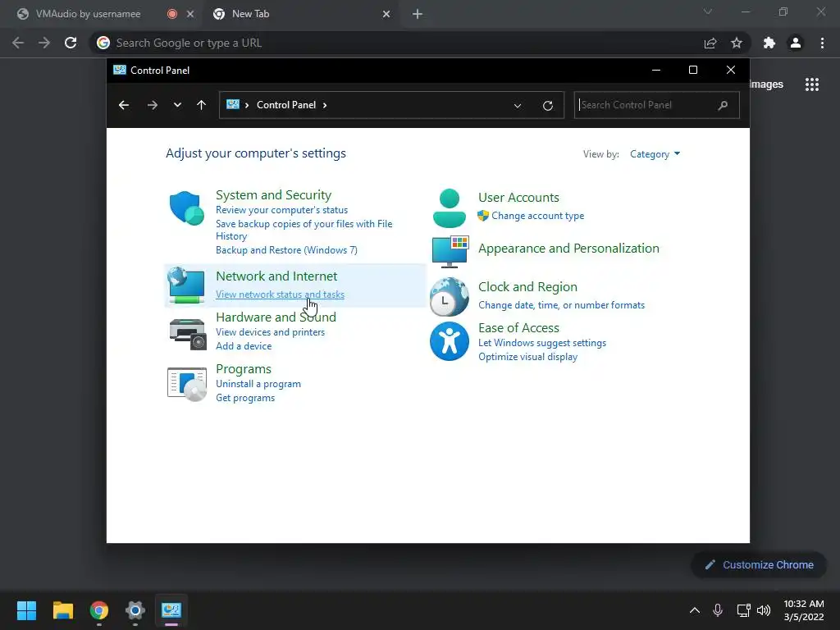The image size is (840, 630).
Task: Open Save backup copies with File History
Action: coord(304,230)
